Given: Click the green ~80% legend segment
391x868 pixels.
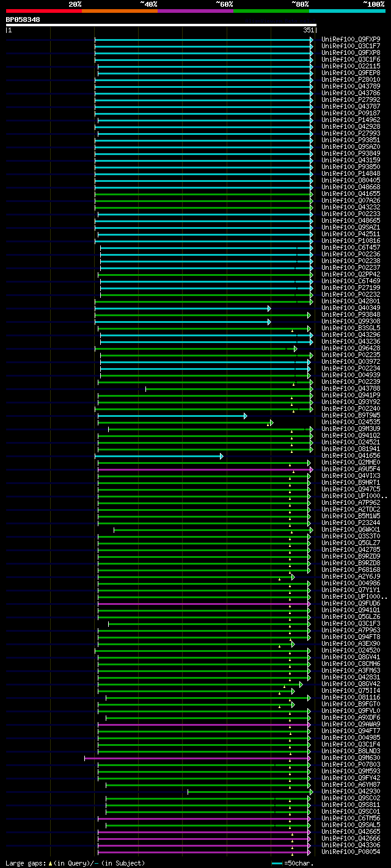Looking at the screenshot, I should 271,10.
